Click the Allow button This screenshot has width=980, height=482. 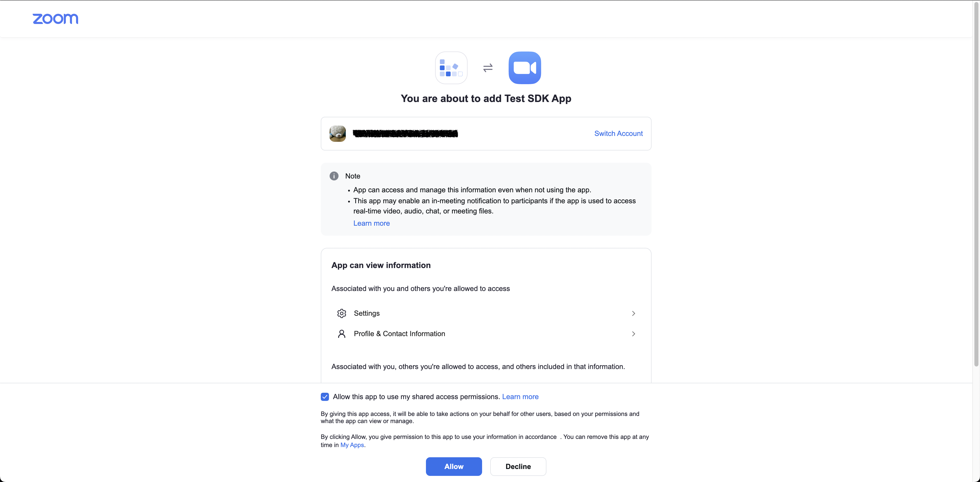[454, 466]
